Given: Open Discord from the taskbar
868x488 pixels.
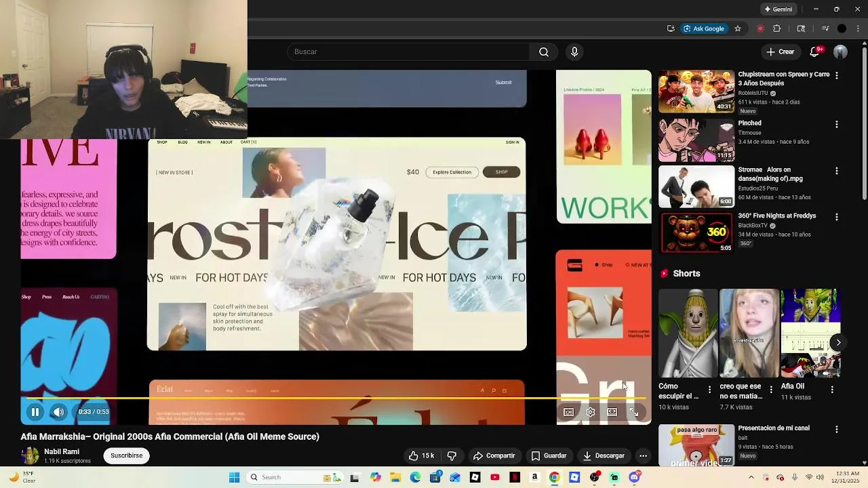Looking at the screenshot, I should point(634,478).
